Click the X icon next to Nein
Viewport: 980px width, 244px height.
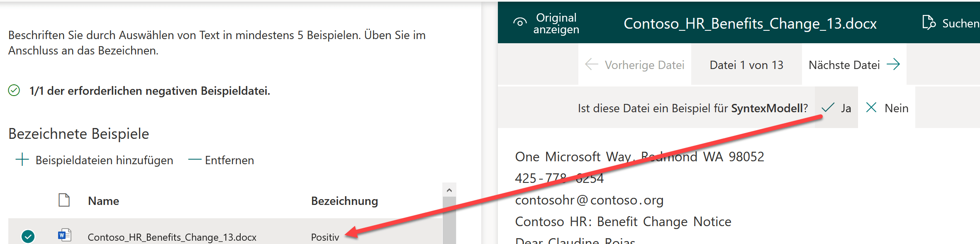[871, 108]
